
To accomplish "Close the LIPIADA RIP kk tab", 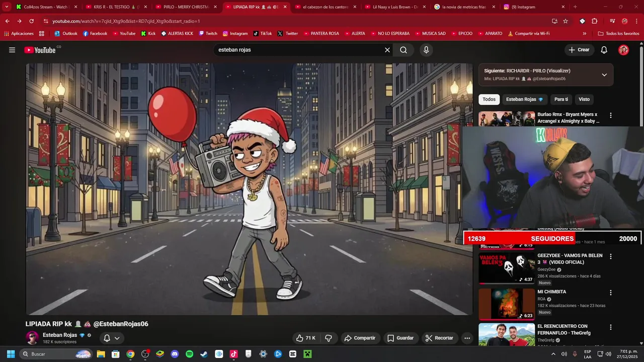I will click(285, 7).
